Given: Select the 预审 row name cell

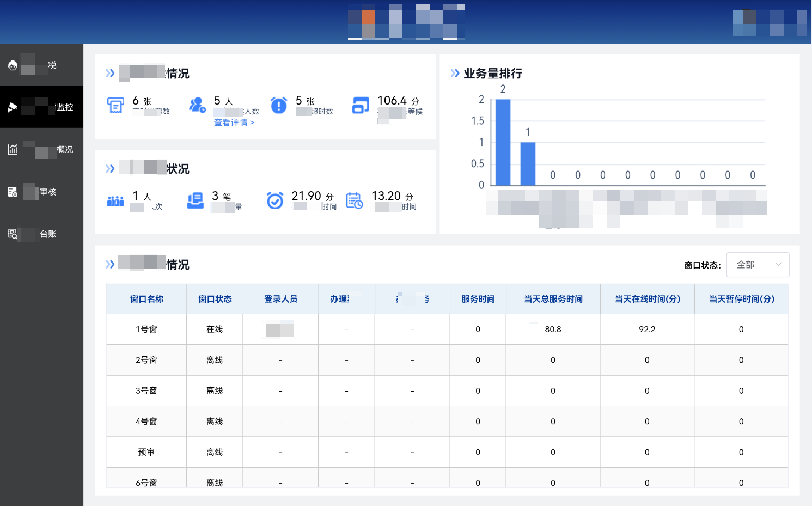Looking at the screenshot, I should point(146,452).
